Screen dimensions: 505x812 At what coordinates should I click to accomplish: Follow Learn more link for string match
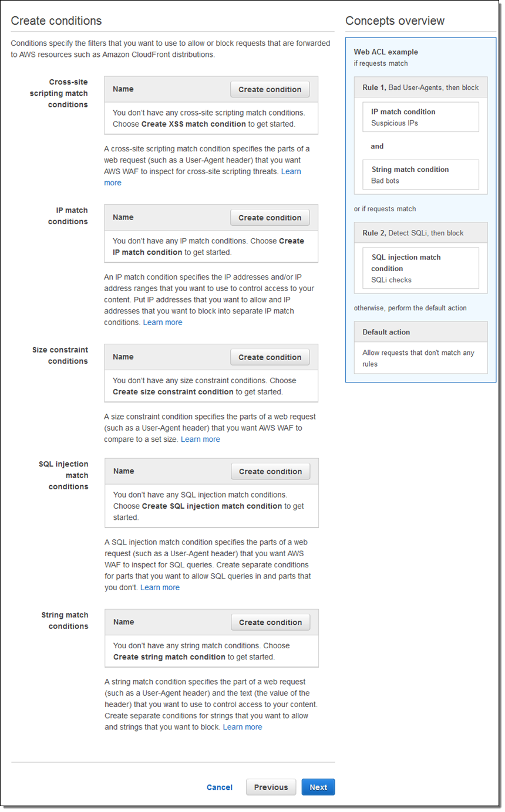[x=243, y=728]
